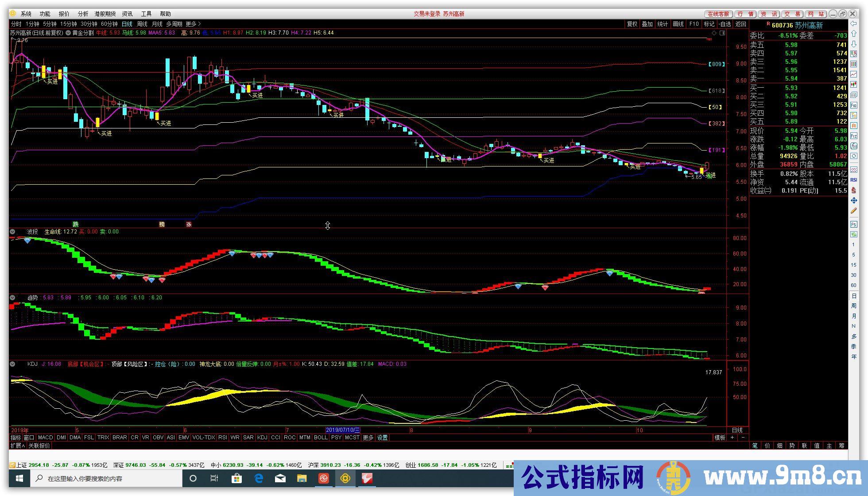Select the pencil drawing tool icon
Image resolution: width=868 pixels, height=496 pixels.
click(853, 211)
